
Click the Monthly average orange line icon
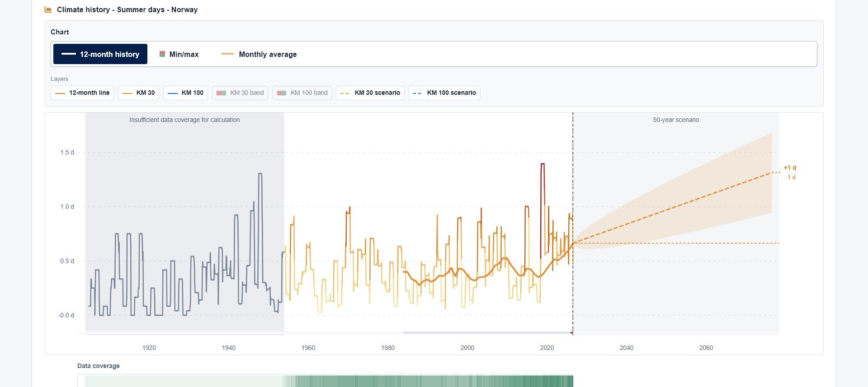[x=227, y=54]
